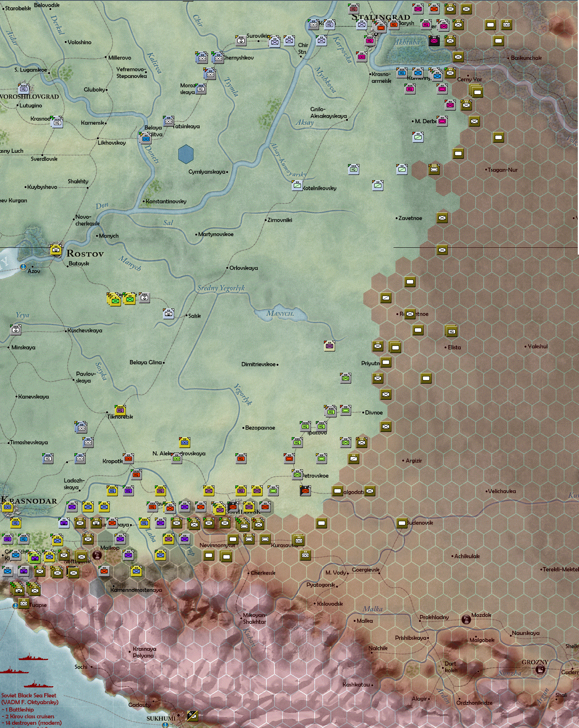The width and height of the screenshot is (579, 728).
Task: Select the Soviet HQ counter above Elista
Action: [x=451, y=331]
